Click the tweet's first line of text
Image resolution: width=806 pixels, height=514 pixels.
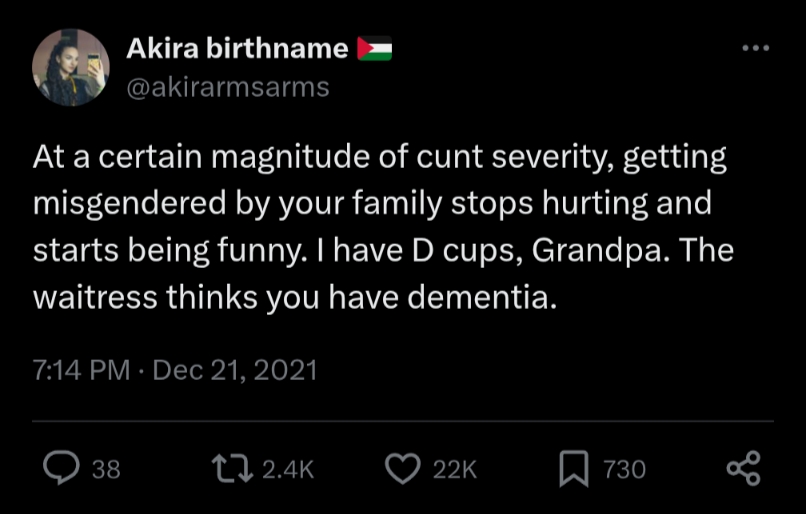tap(380, 158)
